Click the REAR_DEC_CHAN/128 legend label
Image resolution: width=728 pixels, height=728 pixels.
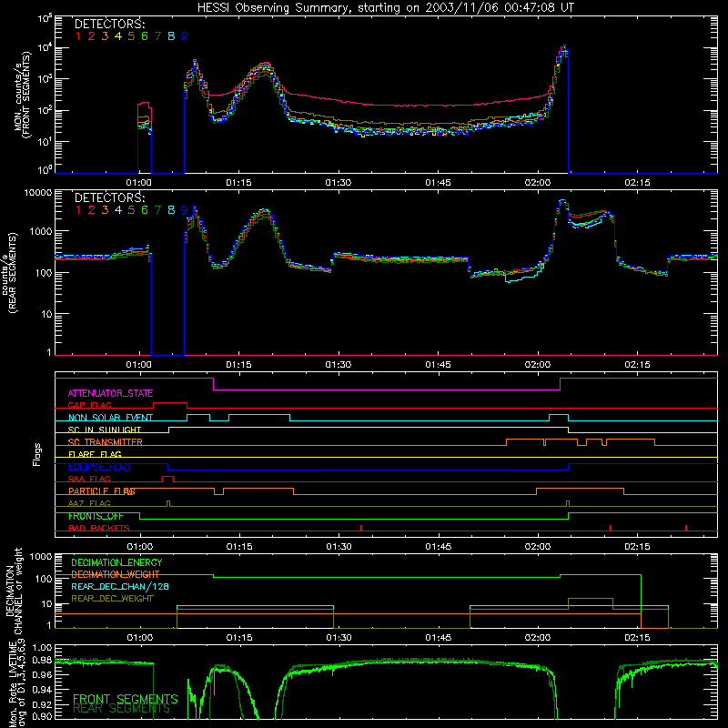120,586
